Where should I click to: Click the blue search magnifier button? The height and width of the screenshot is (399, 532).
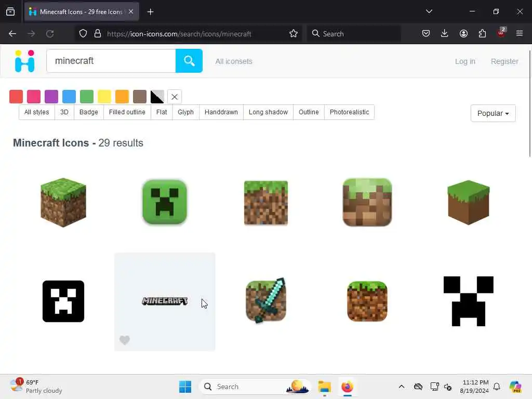pos(189,61)
